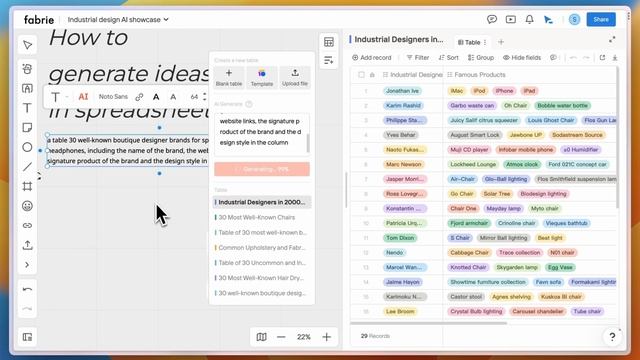Open the add-list panel icon below table icon
Screen dimensions: 640x360
[x=329, y=60]
